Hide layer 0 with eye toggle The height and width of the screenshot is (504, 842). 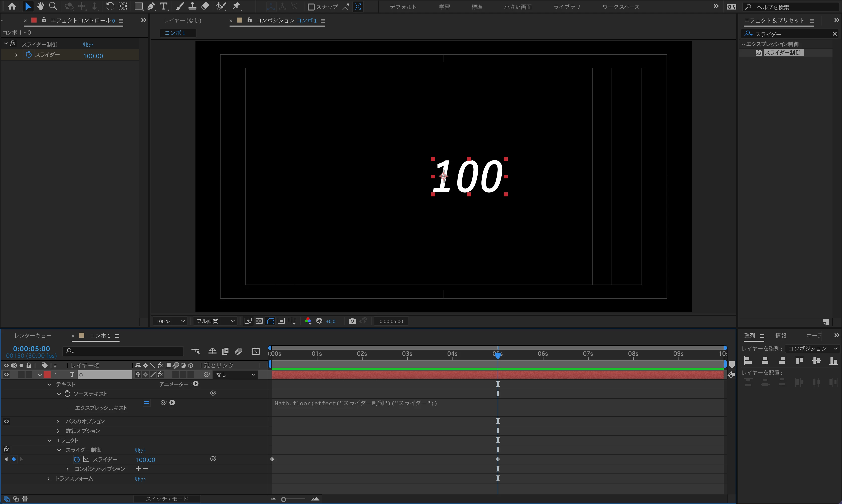(x=7, y=374)
